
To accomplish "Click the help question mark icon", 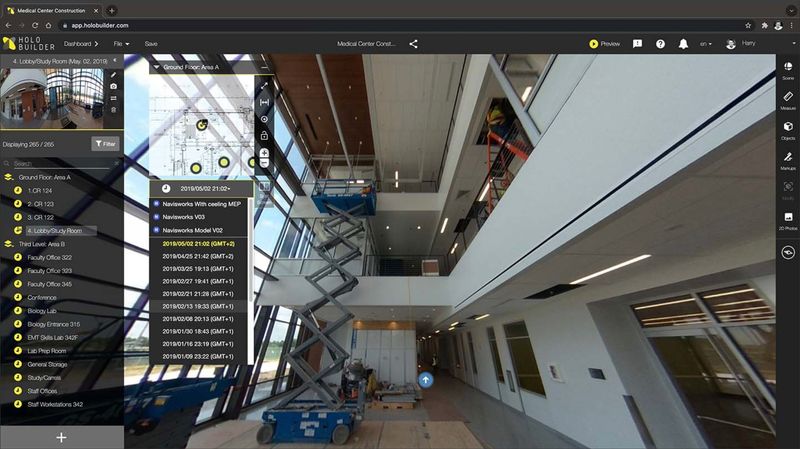I will [x=660, y=44].
